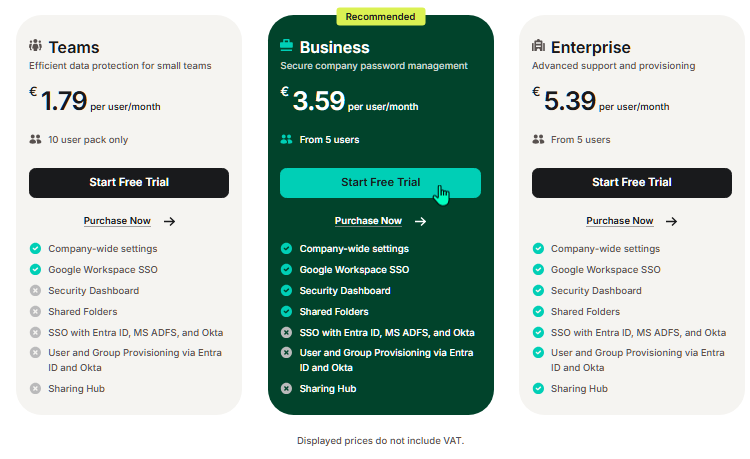Click the Teams Sharing Hub cross icon
The image size is (750, 459).
click(35, 388)
